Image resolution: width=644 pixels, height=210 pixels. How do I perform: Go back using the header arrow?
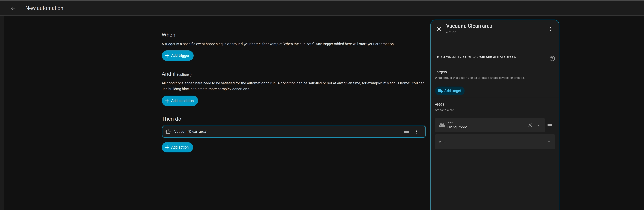point(13,8)
